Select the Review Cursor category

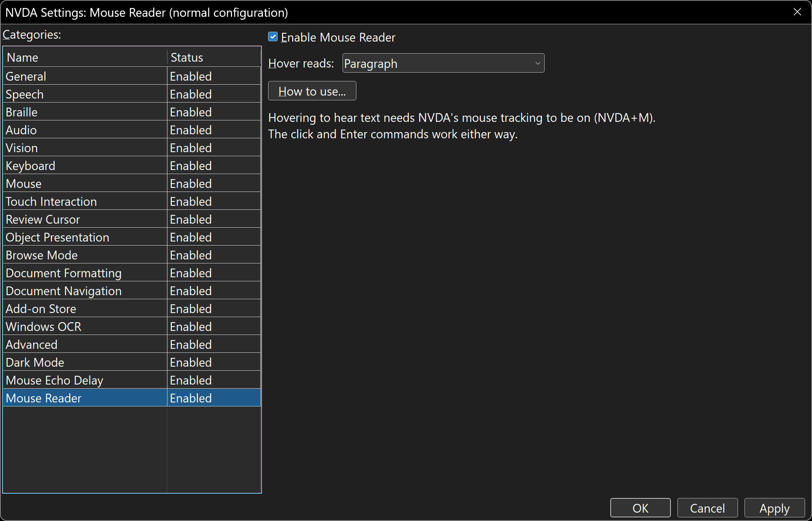132,219
